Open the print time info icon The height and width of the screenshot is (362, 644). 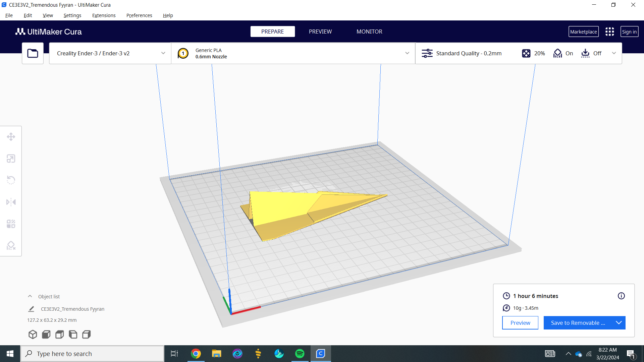tap(621, 296)
